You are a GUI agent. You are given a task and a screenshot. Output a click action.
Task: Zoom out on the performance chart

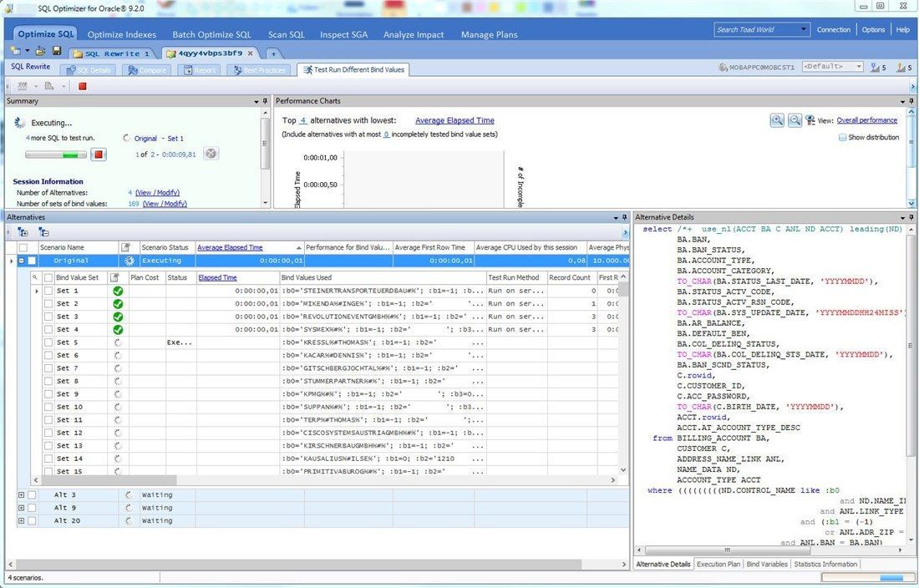pos(795,120)
